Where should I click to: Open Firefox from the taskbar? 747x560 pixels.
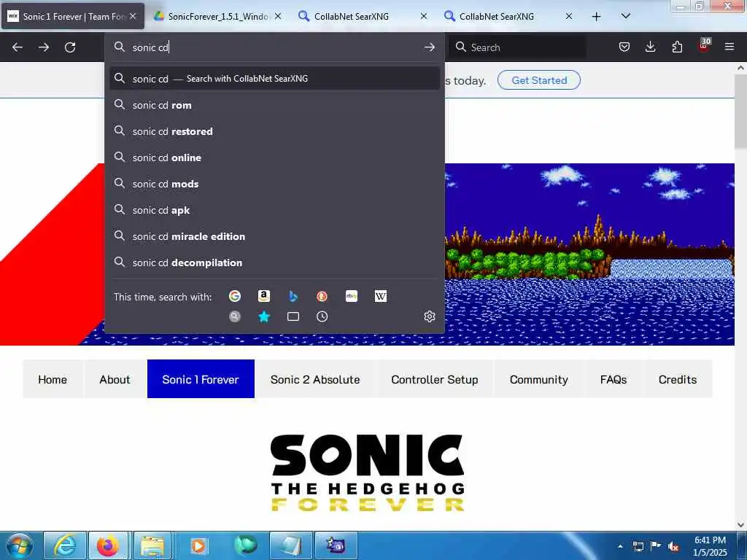pyautogui.click(x=108, y=545)
